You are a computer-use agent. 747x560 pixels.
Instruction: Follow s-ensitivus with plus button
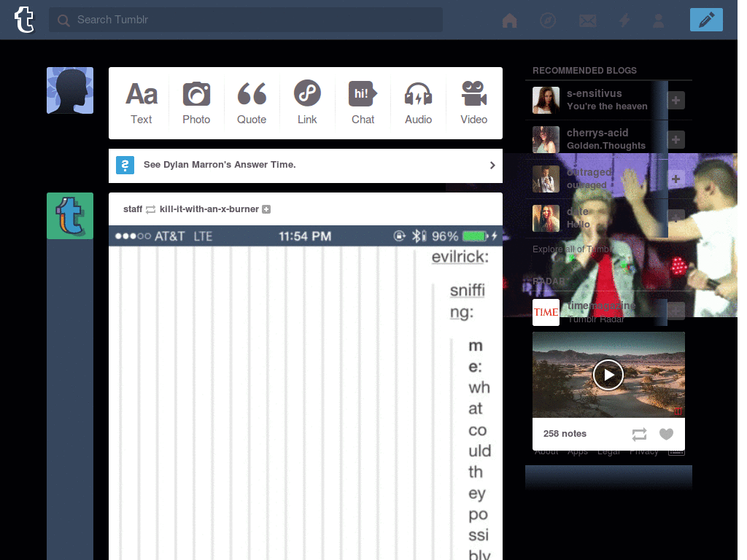[676, 100]
